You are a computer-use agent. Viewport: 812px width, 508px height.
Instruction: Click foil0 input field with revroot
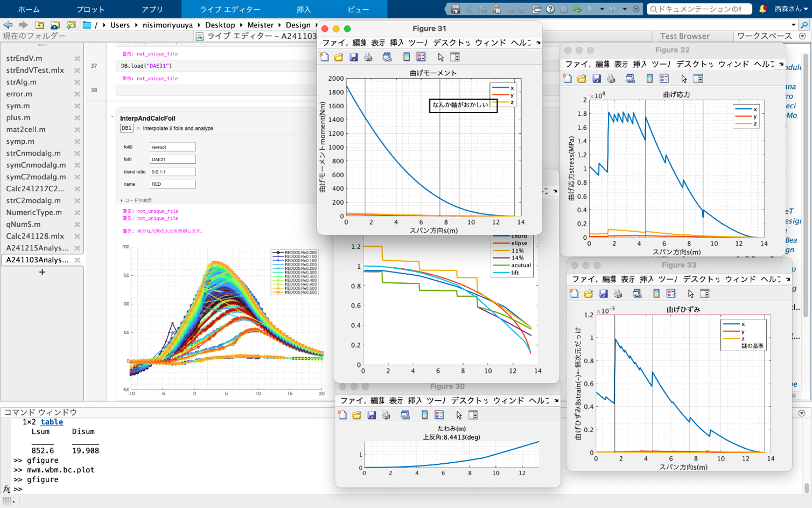[x=172, y=147]
